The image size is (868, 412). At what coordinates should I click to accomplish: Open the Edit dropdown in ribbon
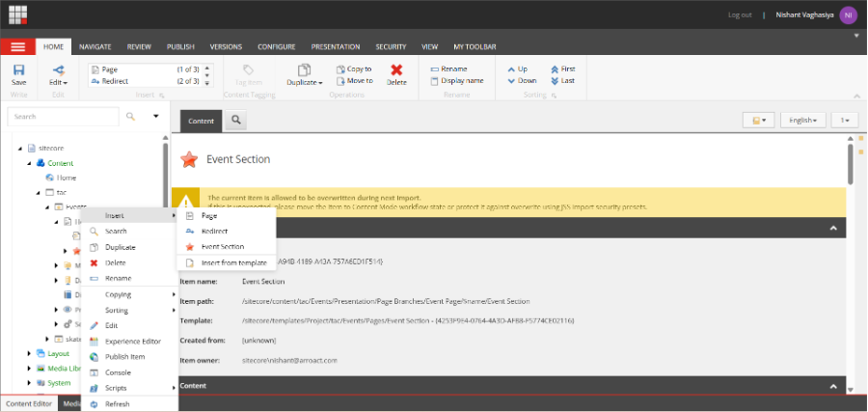coord(58,74)
